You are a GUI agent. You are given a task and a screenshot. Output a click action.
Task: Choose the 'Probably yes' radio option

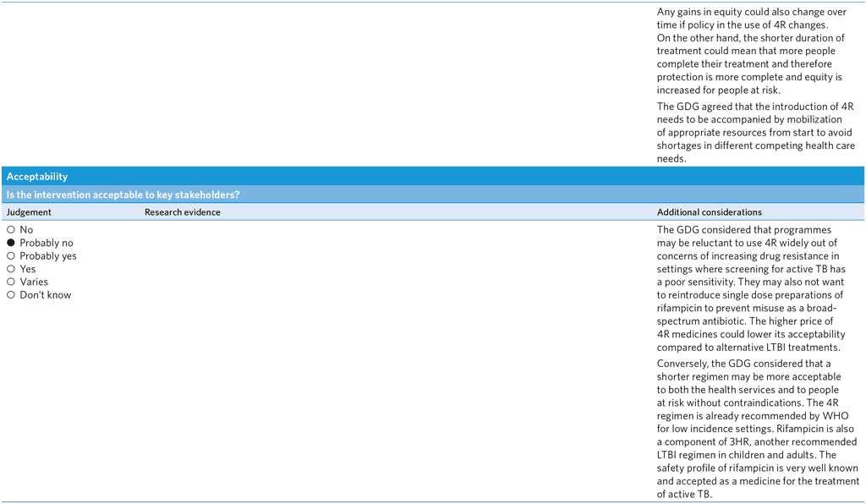pyautogui.click(x=11, y=256)
